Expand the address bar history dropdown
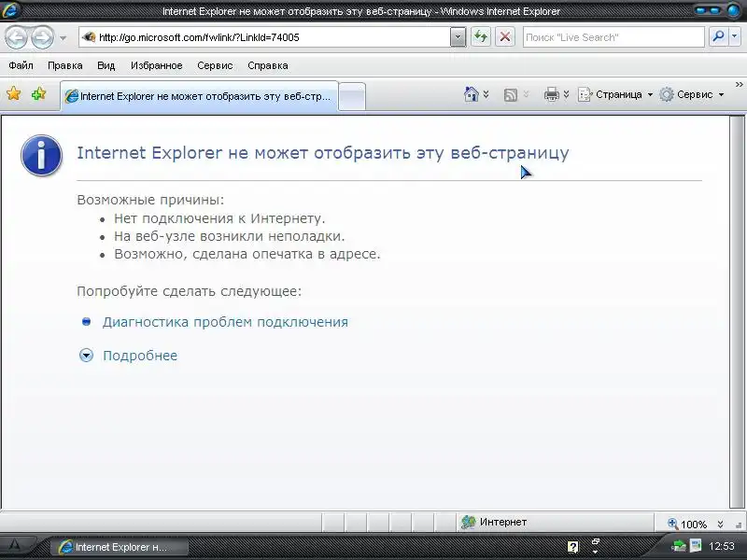The image size is (747, 560). click(x=458, y=37)
